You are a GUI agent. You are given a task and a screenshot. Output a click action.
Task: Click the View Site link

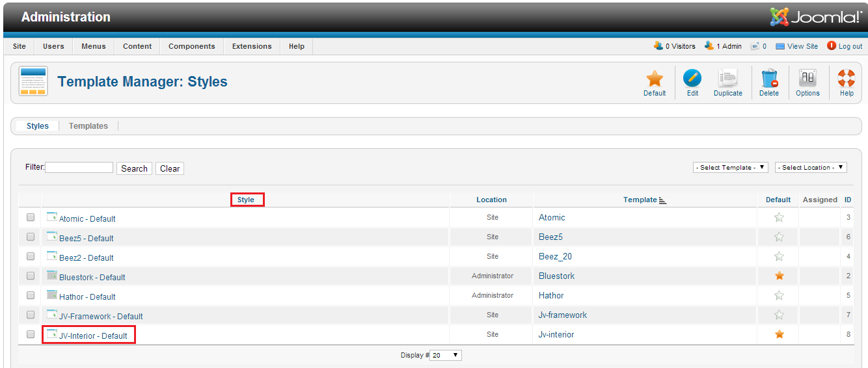click(x=802, y=46)
